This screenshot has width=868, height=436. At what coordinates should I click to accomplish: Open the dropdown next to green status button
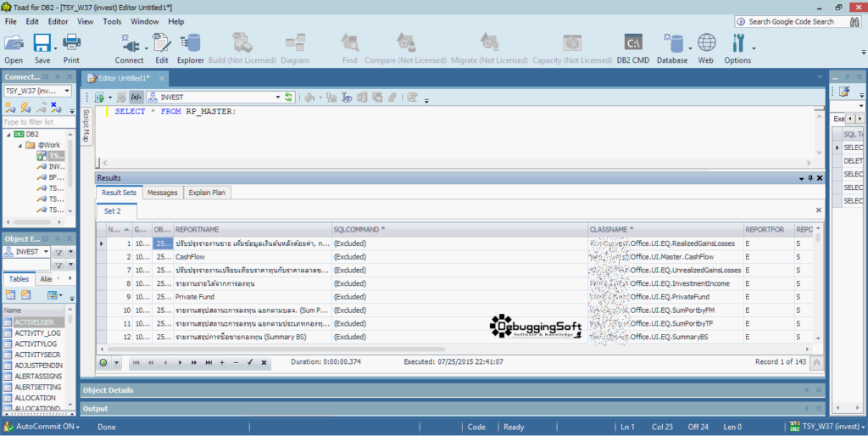pyautogui.click(x=116, y=363)
